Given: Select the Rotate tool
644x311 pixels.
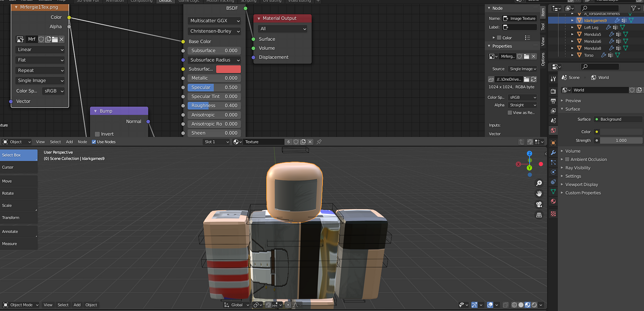Looking at the screenshot, I should tap(19, 193).
